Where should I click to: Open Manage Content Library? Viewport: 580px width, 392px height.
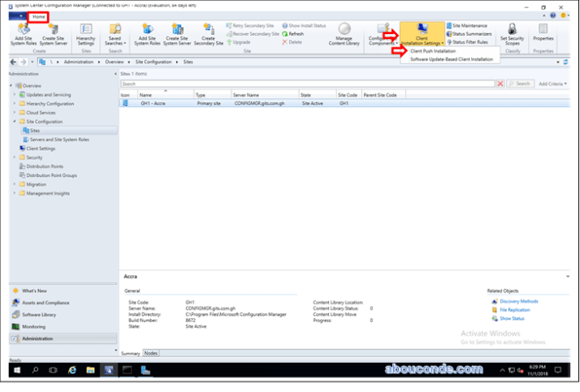coord(344,33)
